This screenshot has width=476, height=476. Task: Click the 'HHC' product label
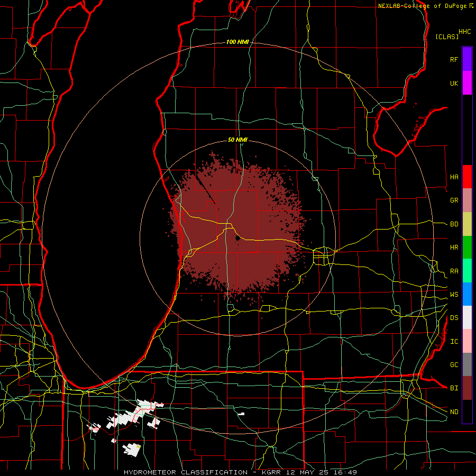(x=464, y=32)
